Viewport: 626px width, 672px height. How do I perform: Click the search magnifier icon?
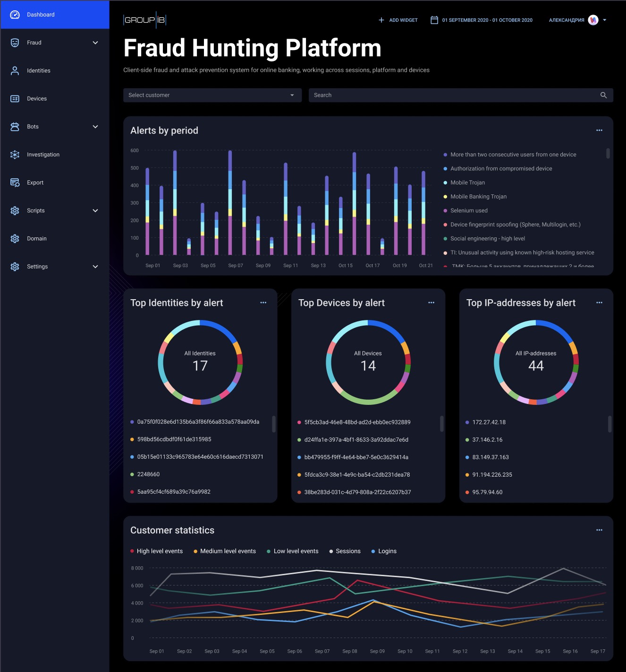tap(603, 95)
